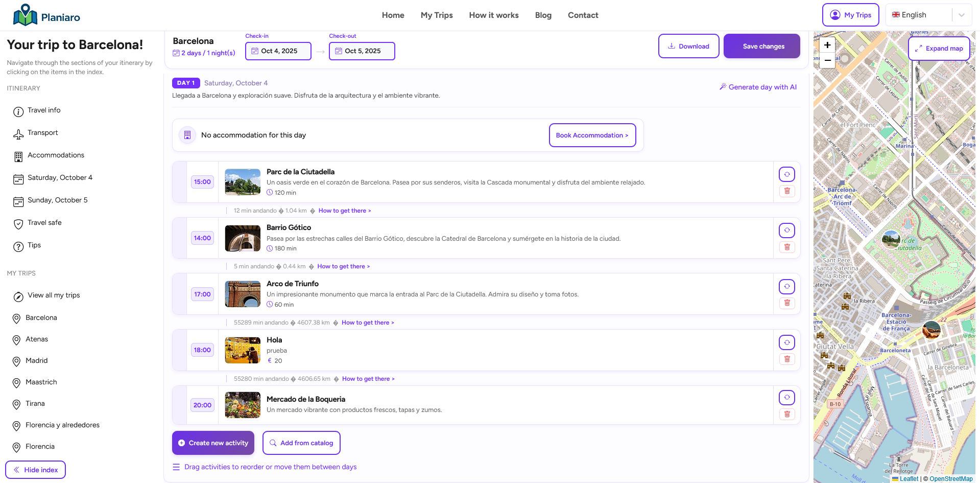
Task: Click the photo marker near Estació de França
Action: pos(931,330)
